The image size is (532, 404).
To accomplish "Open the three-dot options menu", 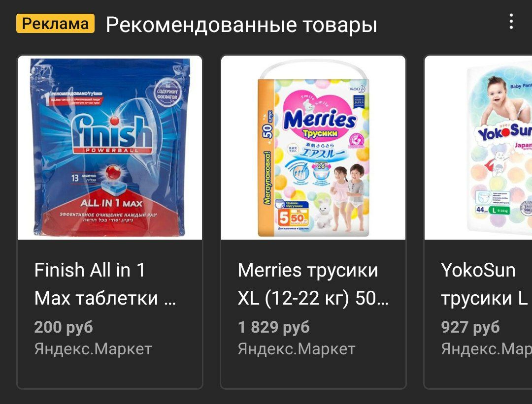I will [x=511, y=21].
